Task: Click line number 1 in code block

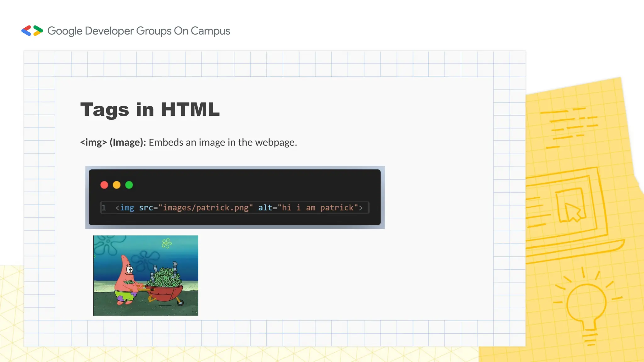Action: tap(104, 208)
